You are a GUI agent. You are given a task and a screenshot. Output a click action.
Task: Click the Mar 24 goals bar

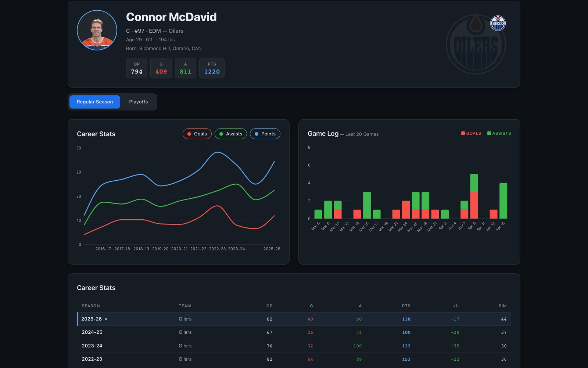[406, 210]
